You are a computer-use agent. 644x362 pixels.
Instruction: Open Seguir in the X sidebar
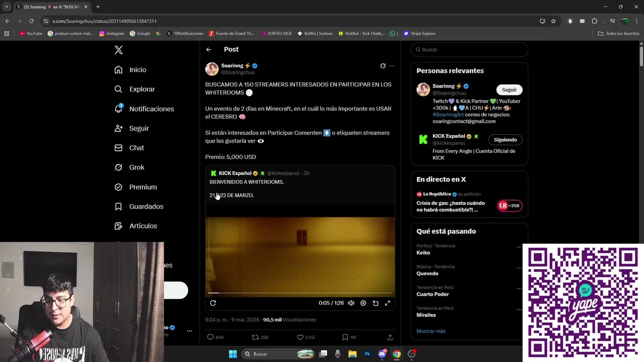click(x=131, y=128)
